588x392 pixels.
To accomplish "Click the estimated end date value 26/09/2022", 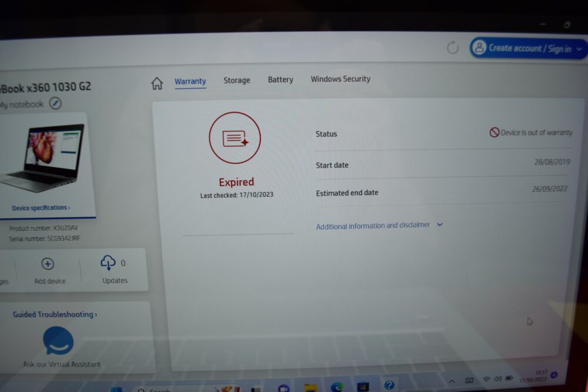I will (550, 189).
